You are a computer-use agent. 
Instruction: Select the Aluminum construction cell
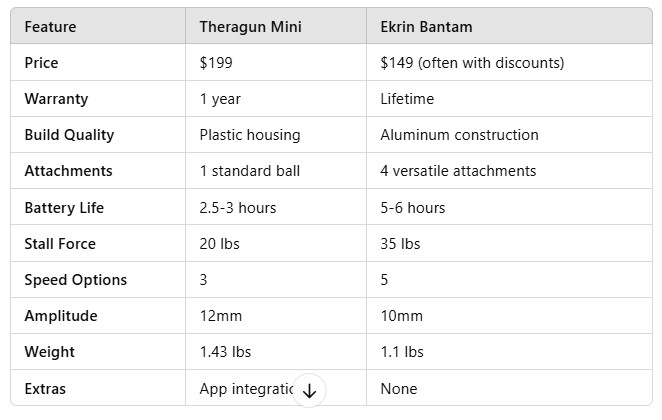459,135
